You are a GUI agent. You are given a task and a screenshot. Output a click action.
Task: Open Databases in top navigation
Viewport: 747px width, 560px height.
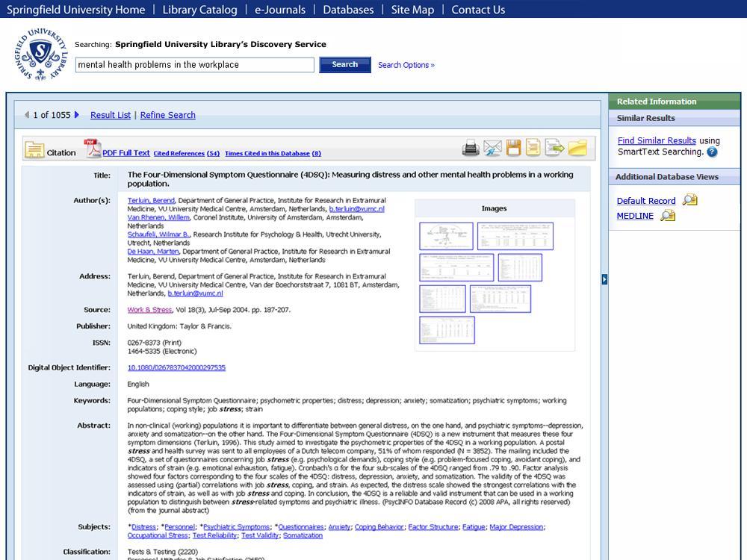[348, 10]
